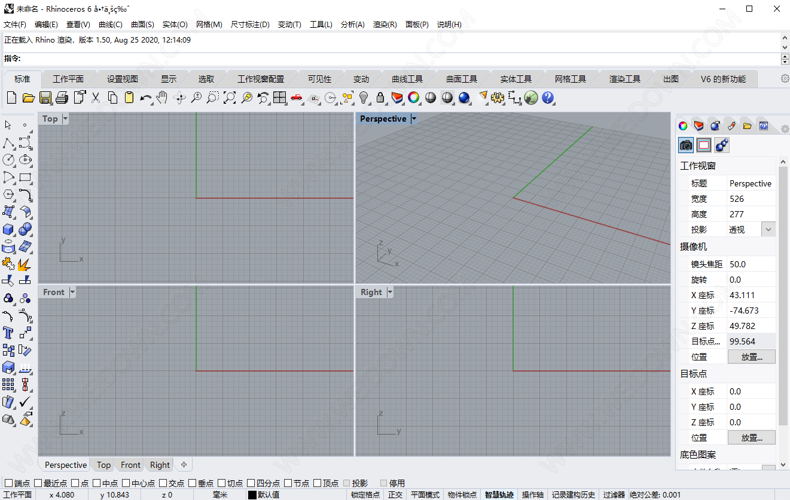Open the Perspective viewport dropdown arrow
The width and height of the screenshot is (790, 500).
414,119
